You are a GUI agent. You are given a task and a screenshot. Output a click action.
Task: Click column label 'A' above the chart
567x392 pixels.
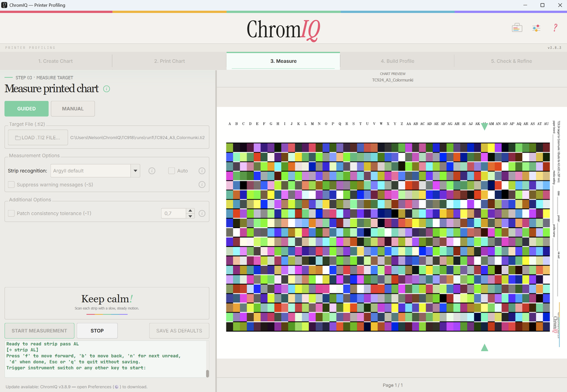(230, 124)
